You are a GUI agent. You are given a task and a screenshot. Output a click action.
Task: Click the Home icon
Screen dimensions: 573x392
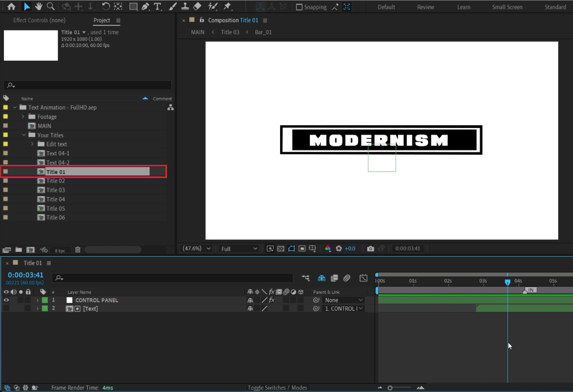11,7
